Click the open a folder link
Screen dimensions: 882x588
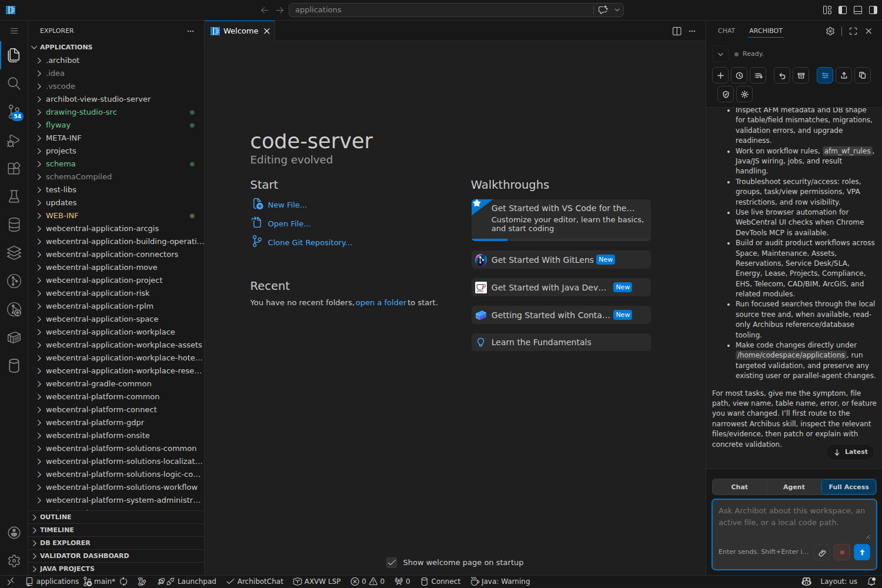pos(381,302)
